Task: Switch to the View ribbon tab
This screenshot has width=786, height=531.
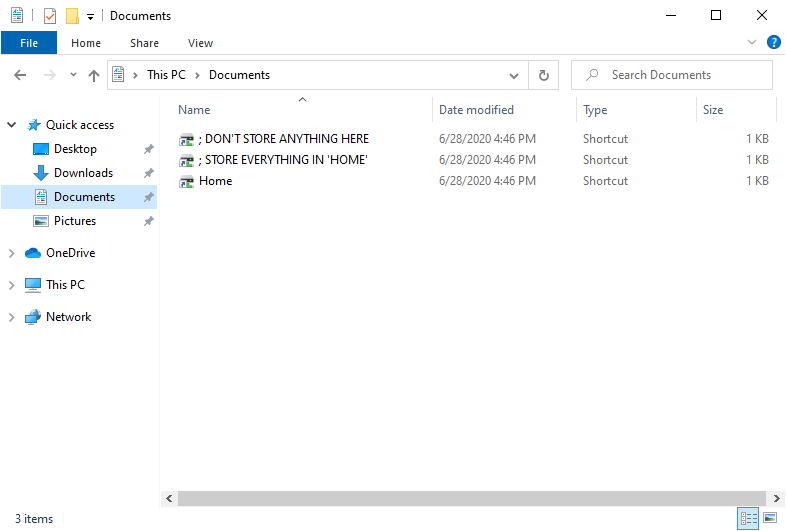Action: click(x=200, y=43)
